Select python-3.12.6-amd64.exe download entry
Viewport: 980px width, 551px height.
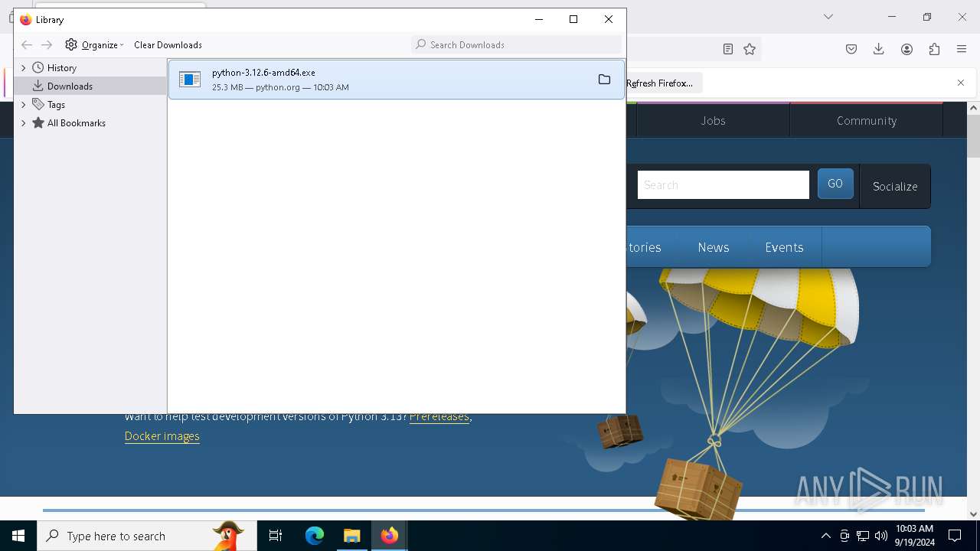point(397,80)
